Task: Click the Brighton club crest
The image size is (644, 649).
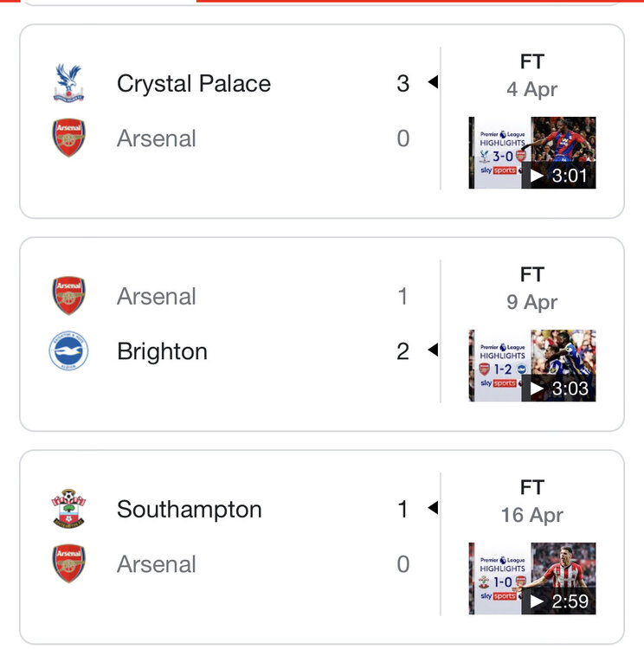Action: (x=68, y=350)
